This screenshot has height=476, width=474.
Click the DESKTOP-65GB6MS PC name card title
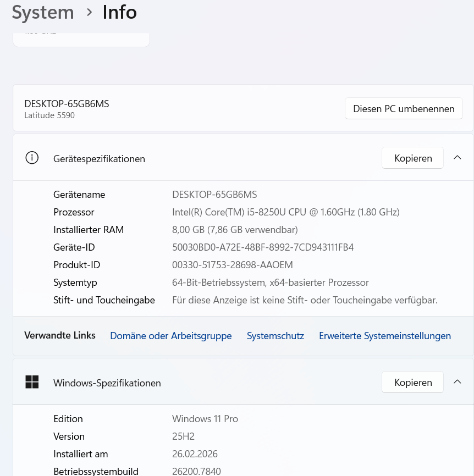pos(67,104)
